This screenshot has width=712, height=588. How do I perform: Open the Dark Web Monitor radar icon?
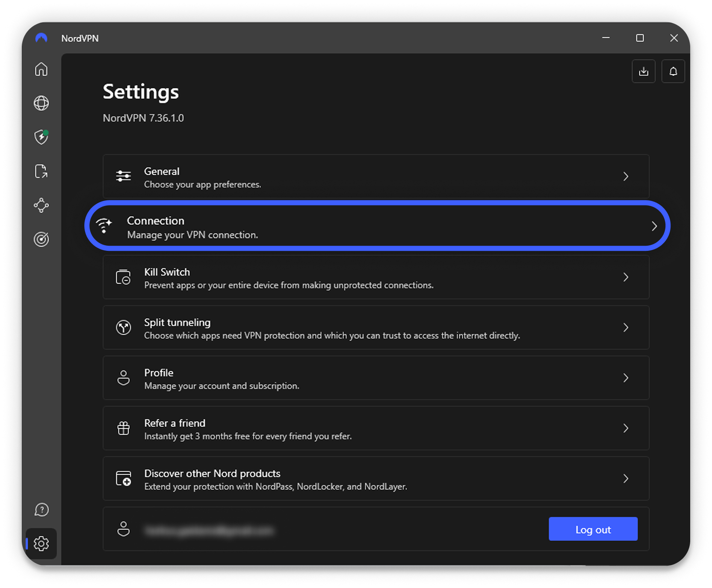[x=41, y=239]
